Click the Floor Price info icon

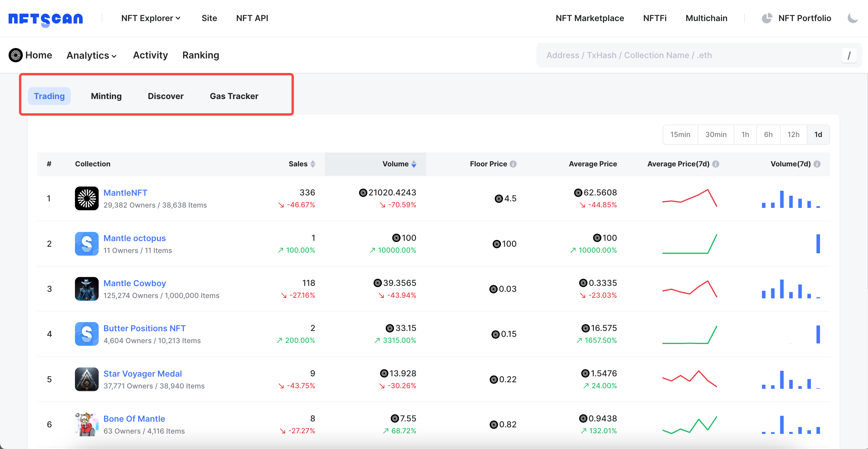513,164
